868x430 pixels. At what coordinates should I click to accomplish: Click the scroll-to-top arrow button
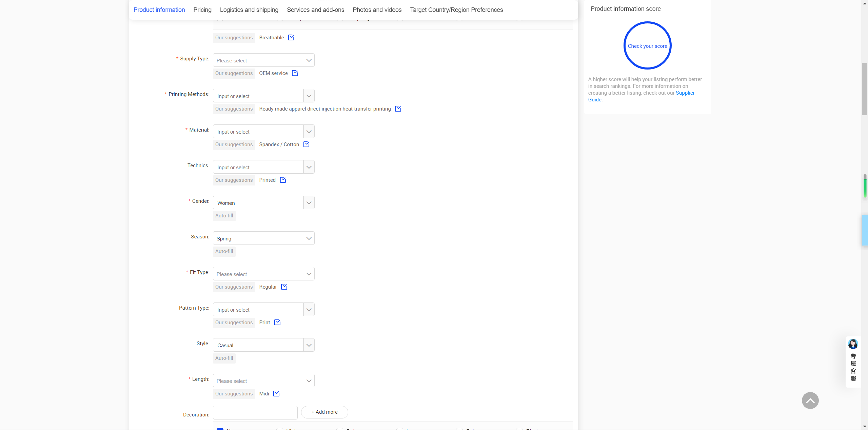pyautogui.click(x=810, y=400)
